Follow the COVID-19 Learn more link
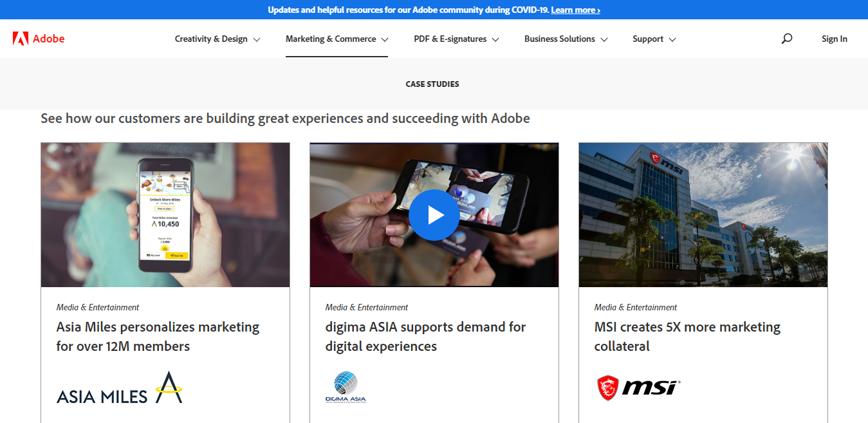 [x=576, y=10]
